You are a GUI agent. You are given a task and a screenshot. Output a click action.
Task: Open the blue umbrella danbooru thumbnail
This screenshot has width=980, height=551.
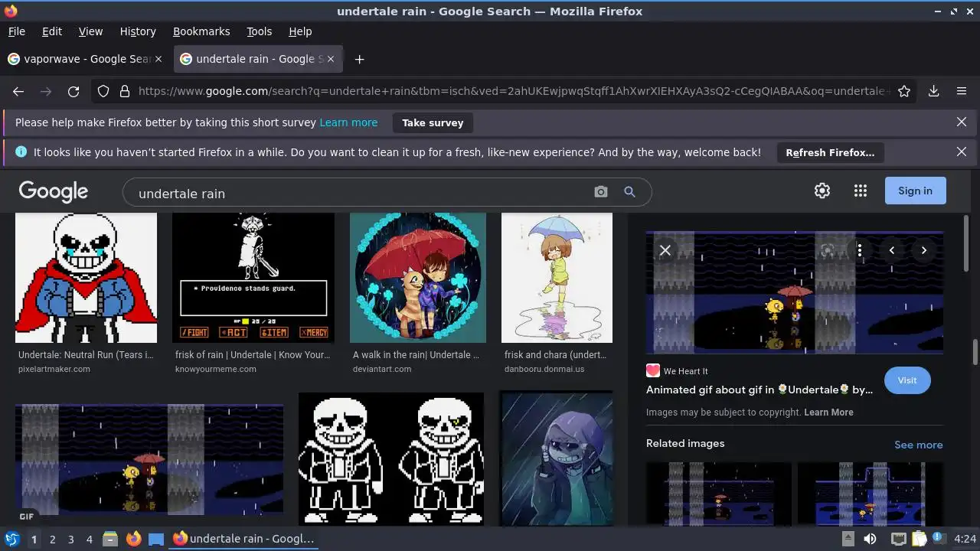pyautogui.click(x=557, y=278)
